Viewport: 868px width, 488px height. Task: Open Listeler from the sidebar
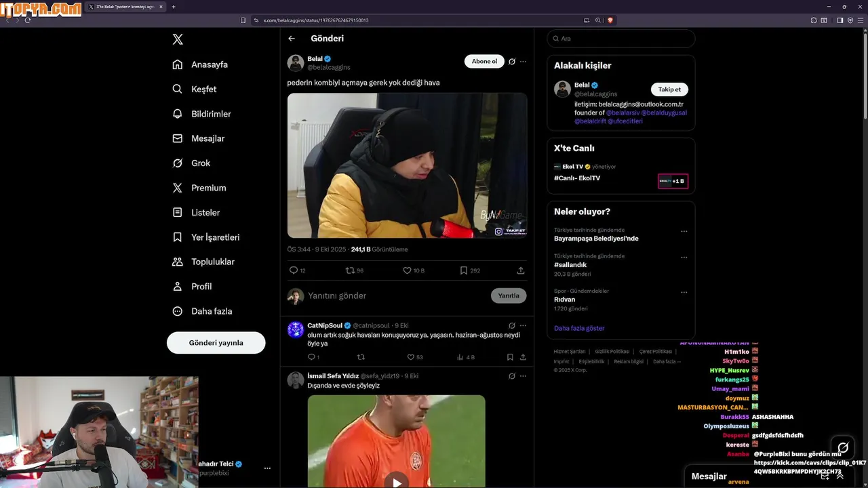coord(196,212)
